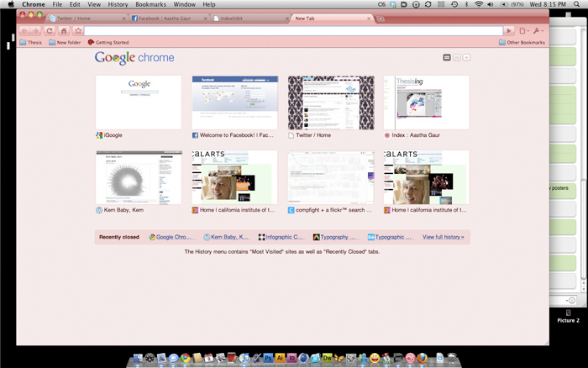
Task: Open the iGoogle thumbnail
Action: point(139,103)
